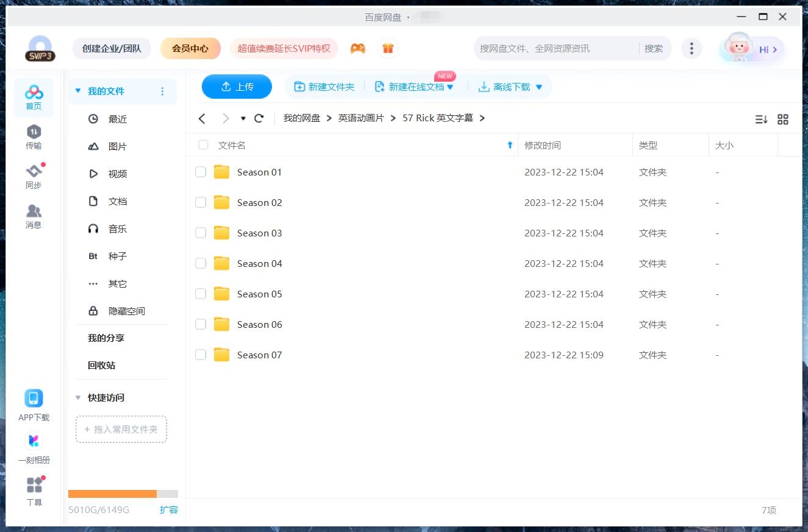The image size is (808, 532).
Task: Switch to grid view layout
Action: (x=783, y=119)
